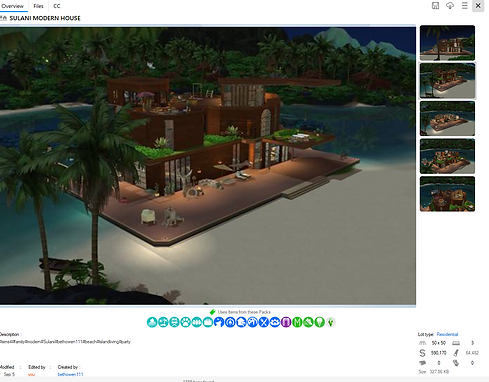
Task: Click the first teal expansion pack icon
Action: tap(152, 322)
